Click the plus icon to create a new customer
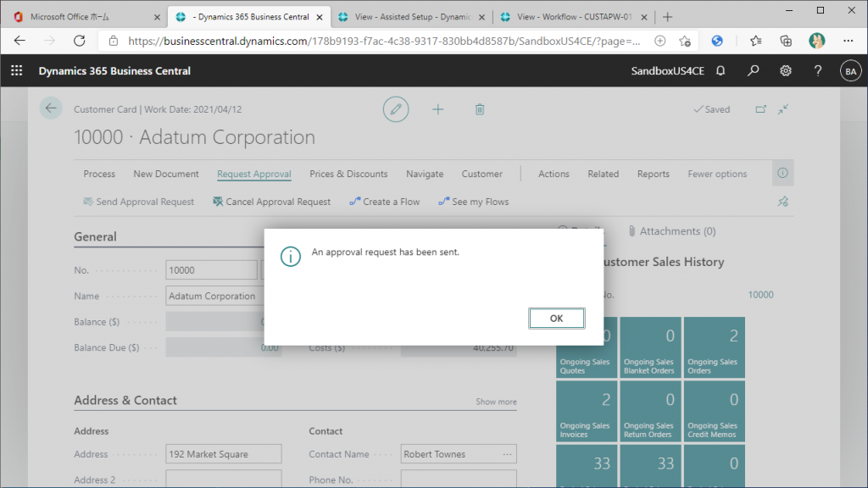Viewport: 868px width, 488px height. point(438,109)
